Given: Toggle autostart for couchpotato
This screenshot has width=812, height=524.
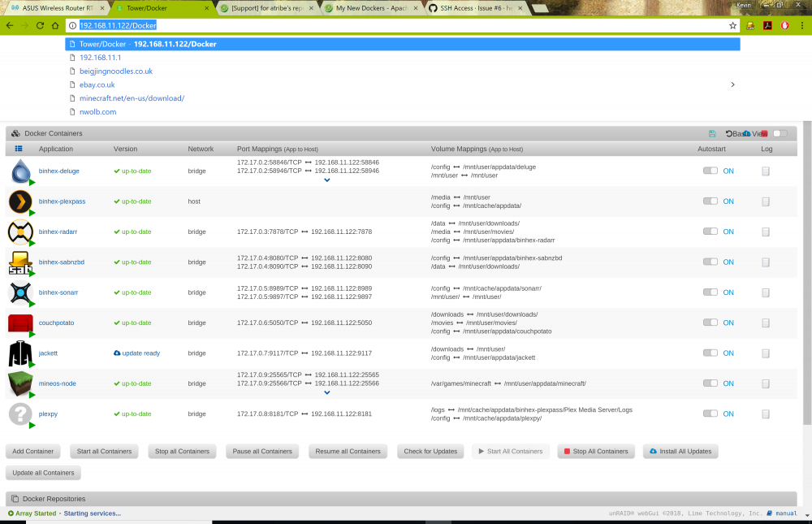Looking at the screenshot, I should (x=710, y=323).
